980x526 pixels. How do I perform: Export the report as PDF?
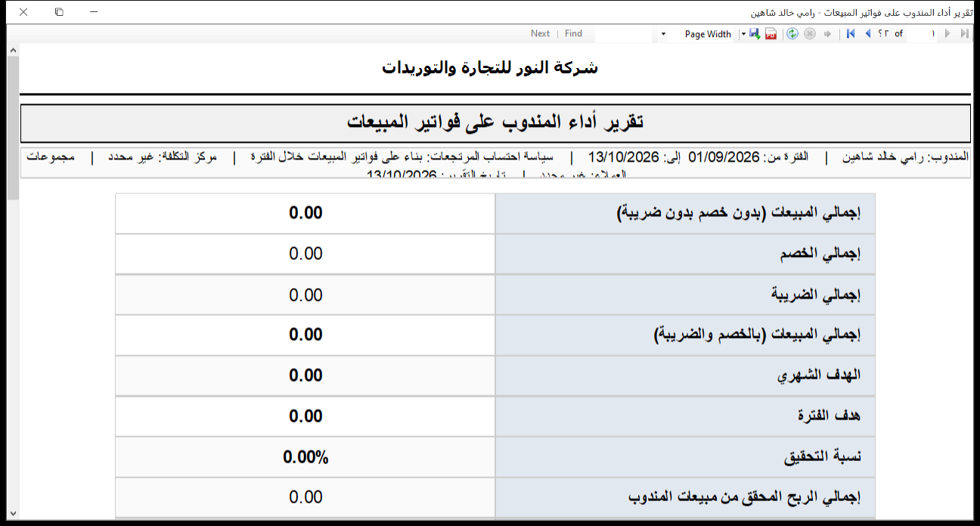click(x=771, y=34)
